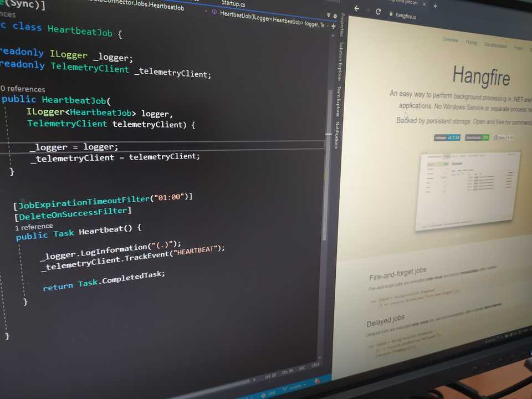
Task: Open a new browser tab
Action: [435, 6]
